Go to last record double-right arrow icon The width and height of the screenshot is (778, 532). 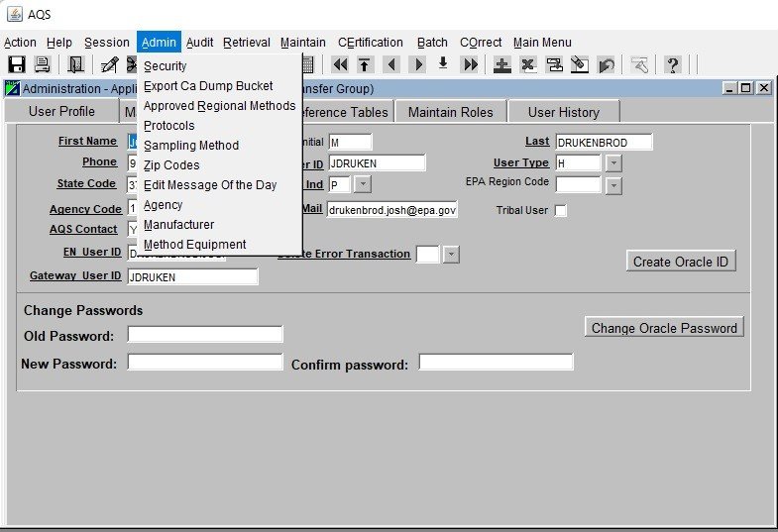point(470,65)
